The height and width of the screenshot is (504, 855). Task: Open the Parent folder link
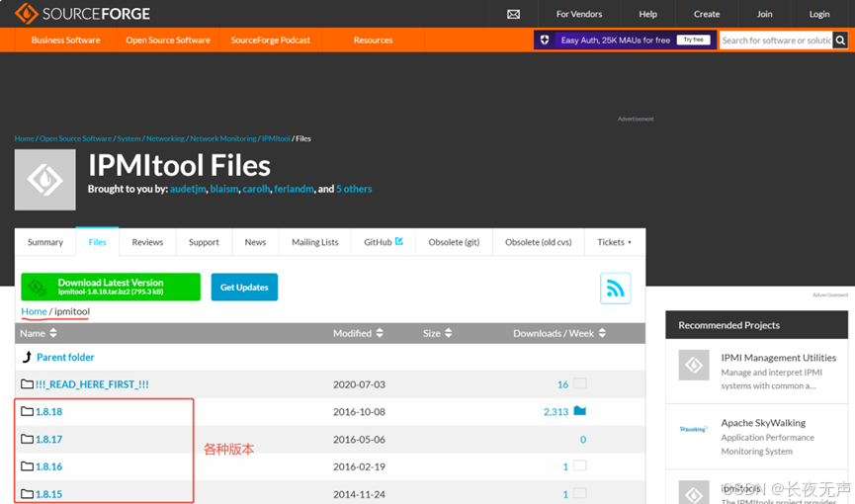(x=65, y=358)
